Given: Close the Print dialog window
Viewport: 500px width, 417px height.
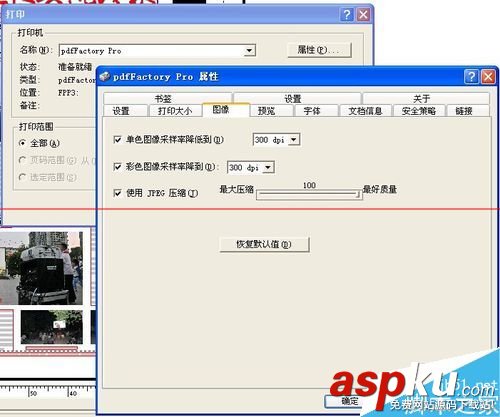Looking at the screenshot, I should tap(363, 14).
